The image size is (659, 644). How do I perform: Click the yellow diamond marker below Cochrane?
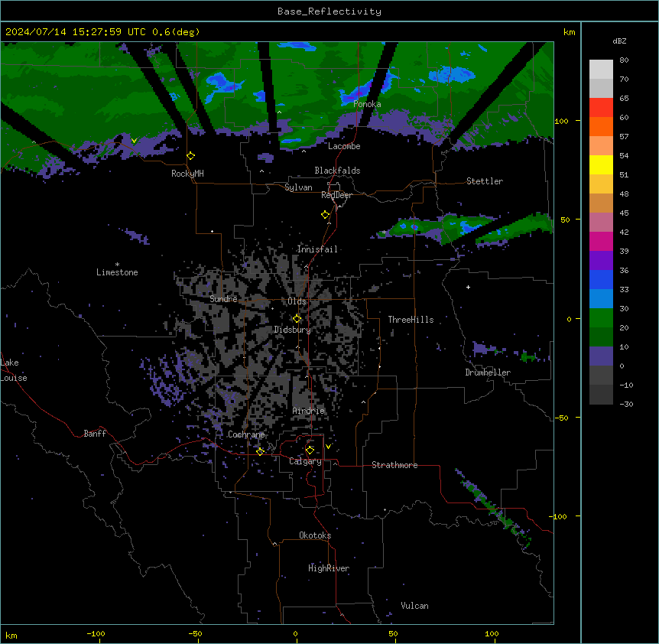coord(260,451)
